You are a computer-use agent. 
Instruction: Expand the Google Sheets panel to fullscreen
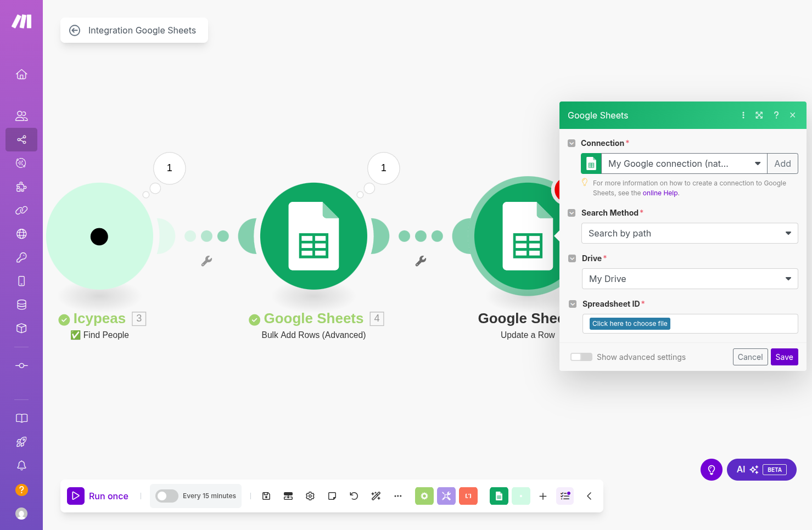tap(759, 115)
